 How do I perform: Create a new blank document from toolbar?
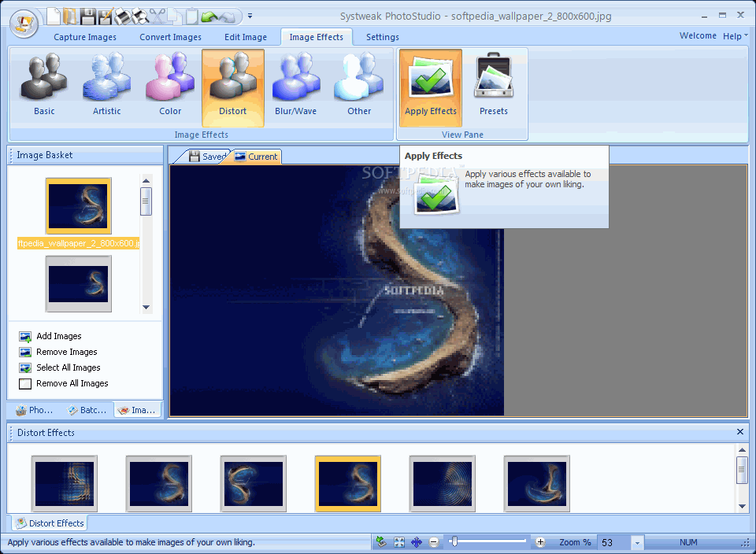pyautogui.click(x=54, y=16)
